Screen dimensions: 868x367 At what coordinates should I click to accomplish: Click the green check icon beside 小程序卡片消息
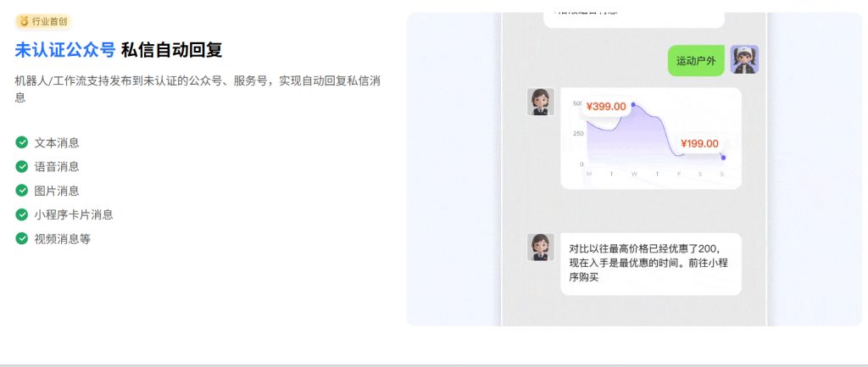(21, 214)
